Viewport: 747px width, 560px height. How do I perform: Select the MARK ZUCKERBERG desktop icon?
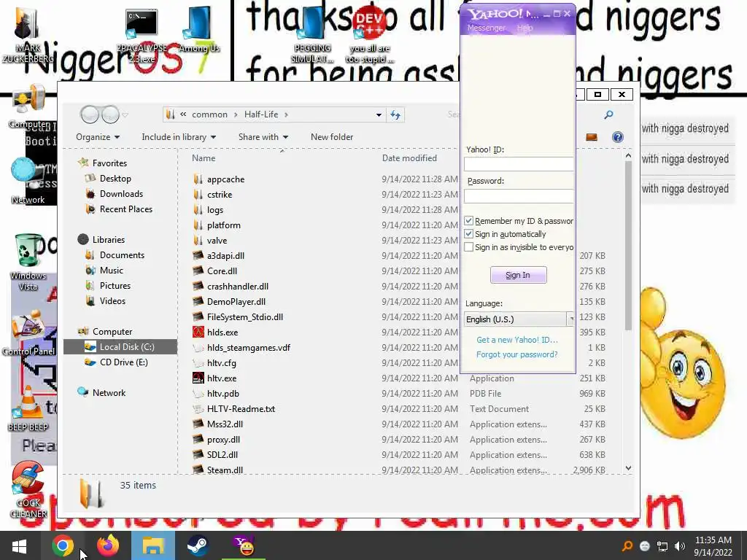click(28, 34)
